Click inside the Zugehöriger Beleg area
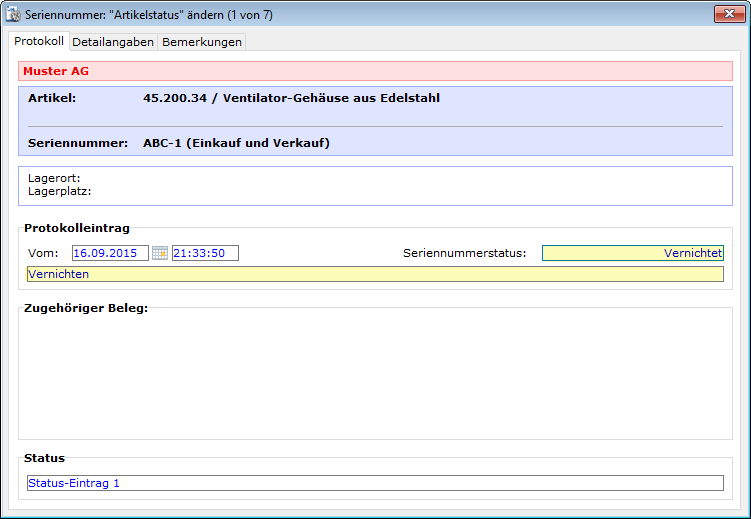Screen dimensions: 751x519 [375, 375]
